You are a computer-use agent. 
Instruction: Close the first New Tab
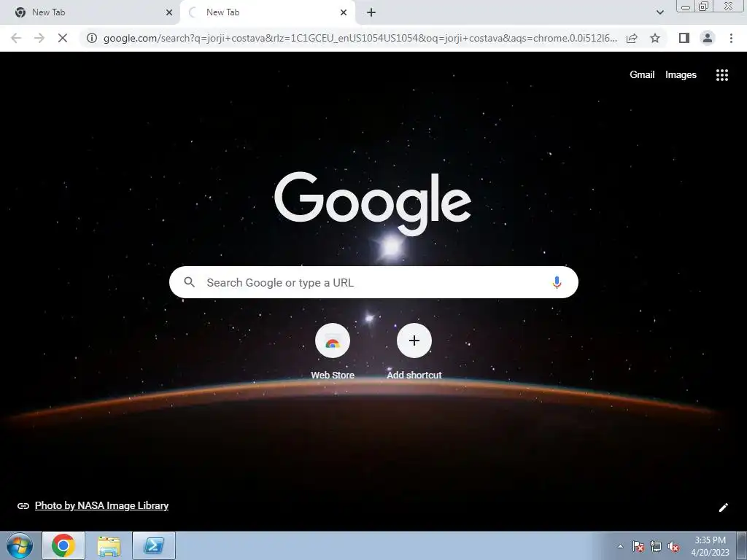169,12
